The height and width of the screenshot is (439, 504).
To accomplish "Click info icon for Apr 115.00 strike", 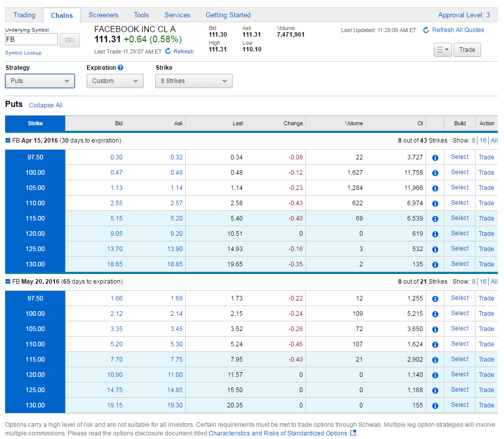I will (435, 218).
